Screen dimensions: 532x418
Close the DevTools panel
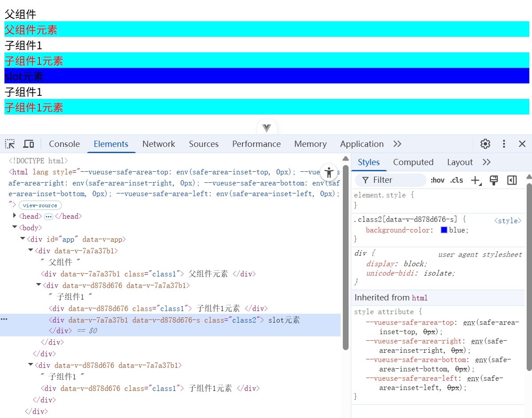[x=522, y=144]
